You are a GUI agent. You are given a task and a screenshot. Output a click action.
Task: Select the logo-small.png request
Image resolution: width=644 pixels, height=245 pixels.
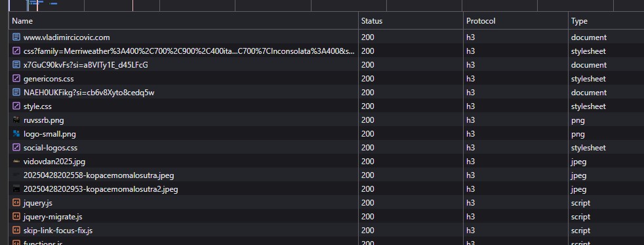pyautogui.click(x=50, y=134)
